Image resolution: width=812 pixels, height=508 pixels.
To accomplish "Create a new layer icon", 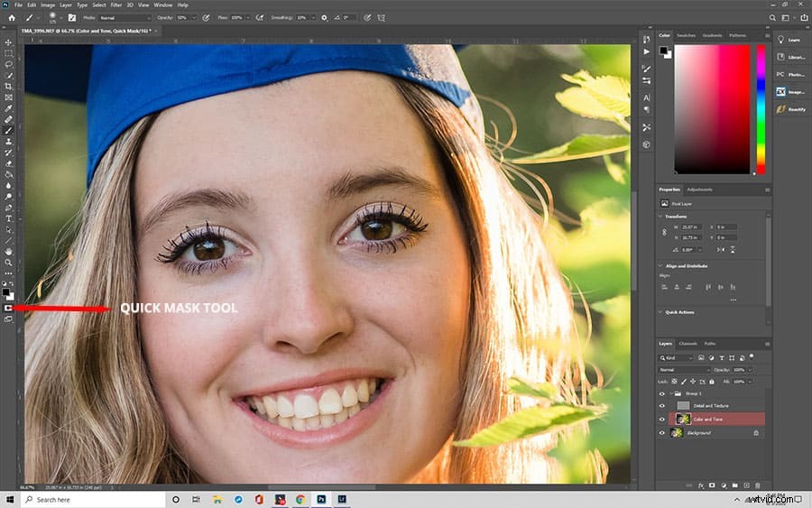I will point(746,485).
